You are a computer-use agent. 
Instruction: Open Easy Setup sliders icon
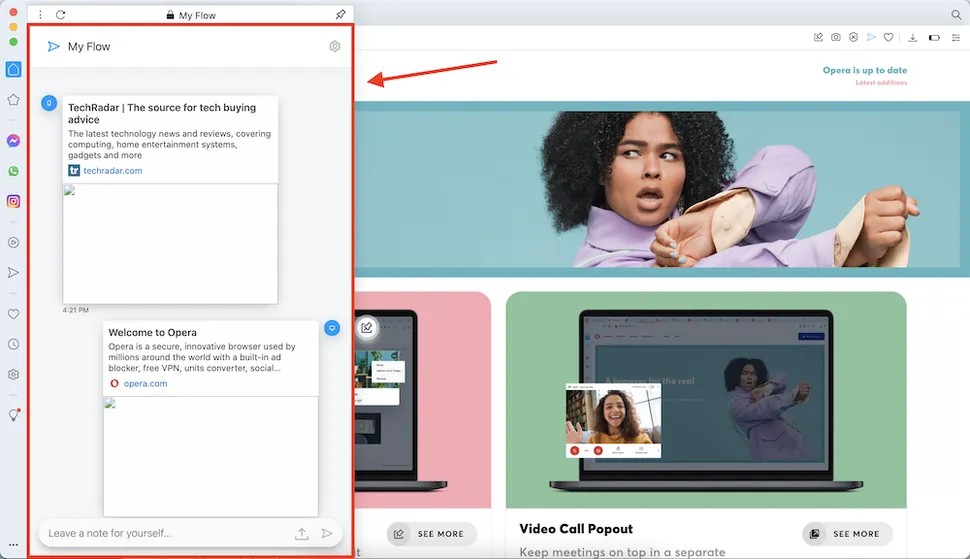(x=956, y=38)
